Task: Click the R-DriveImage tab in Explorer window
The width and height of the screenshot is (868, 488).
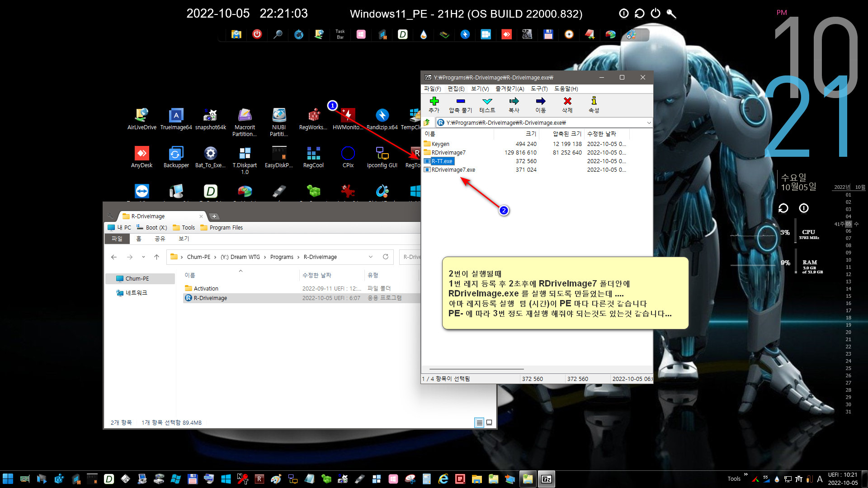Action: click(x=162, y=216)
